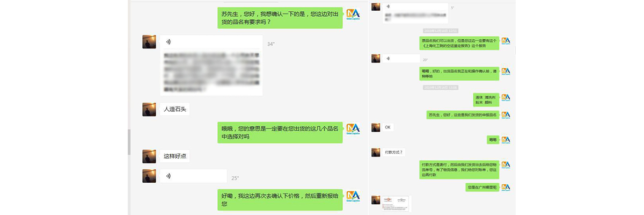Play the 20-second voice message in right chat
This screenshot has width=644, height=215.
[x=401, y=58]
